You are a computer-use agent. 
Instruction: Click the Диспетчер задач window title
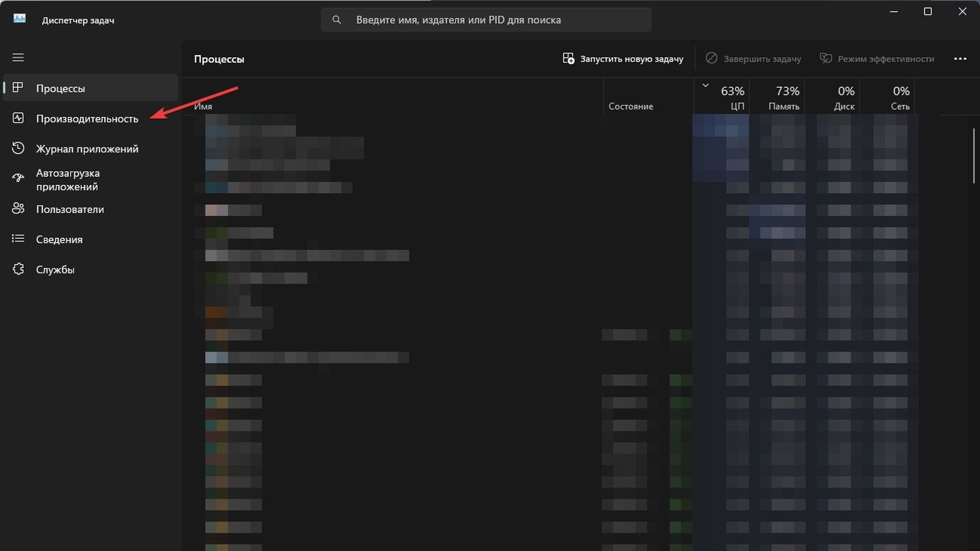point(78,20)
